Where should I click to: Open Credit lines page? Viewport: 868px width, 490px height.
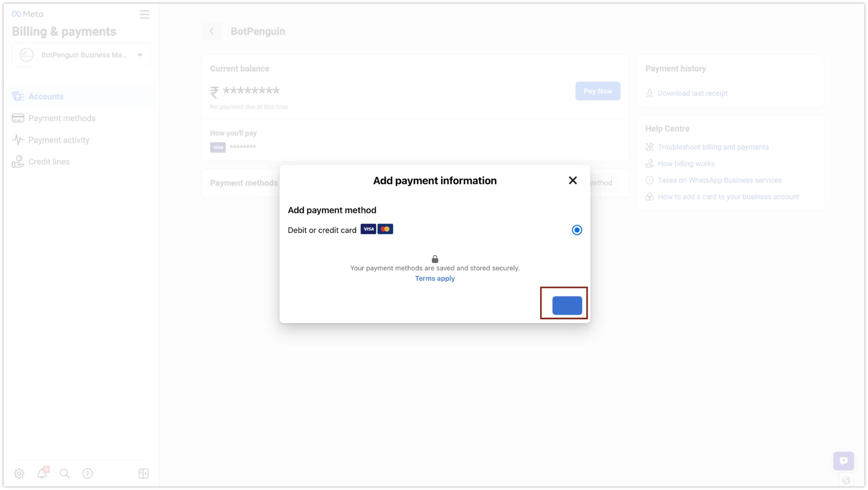(49, 162)
